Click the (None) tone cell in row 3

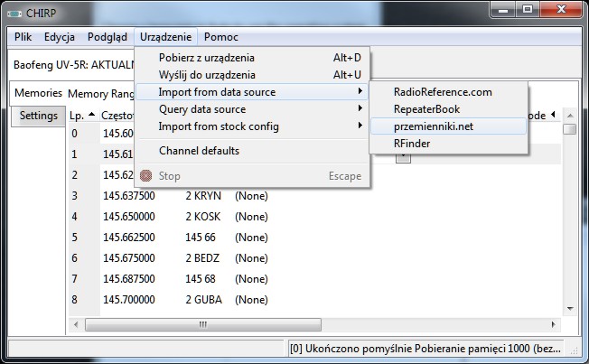tap(251, 196)
